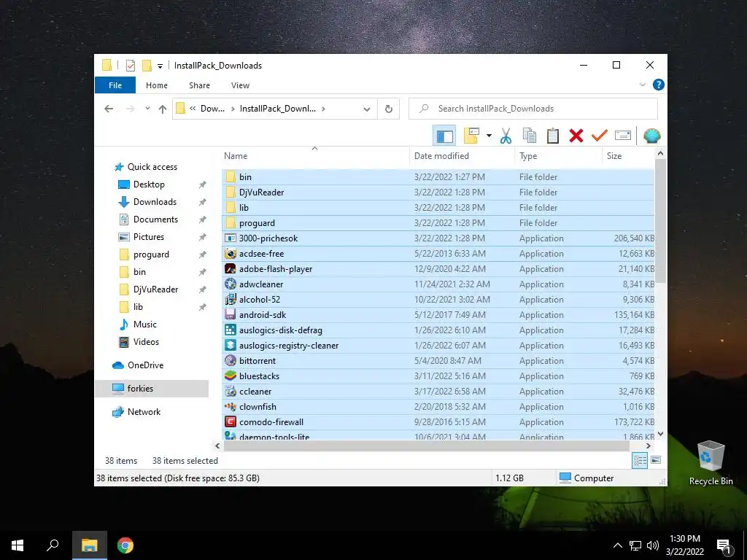Select Pictures in navigation pane

(x=149, y=237)
